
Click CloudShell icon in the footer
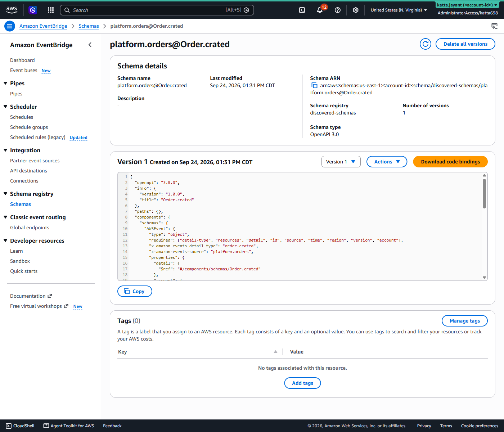[x=9, y=426]
